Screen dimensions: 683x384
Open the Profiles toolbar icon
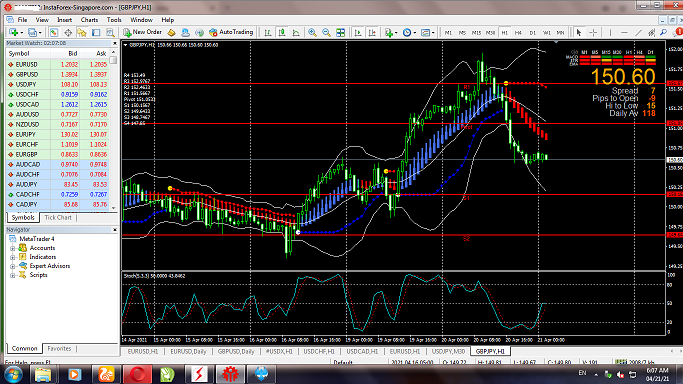pyautogui.click(x=32, y=33)
